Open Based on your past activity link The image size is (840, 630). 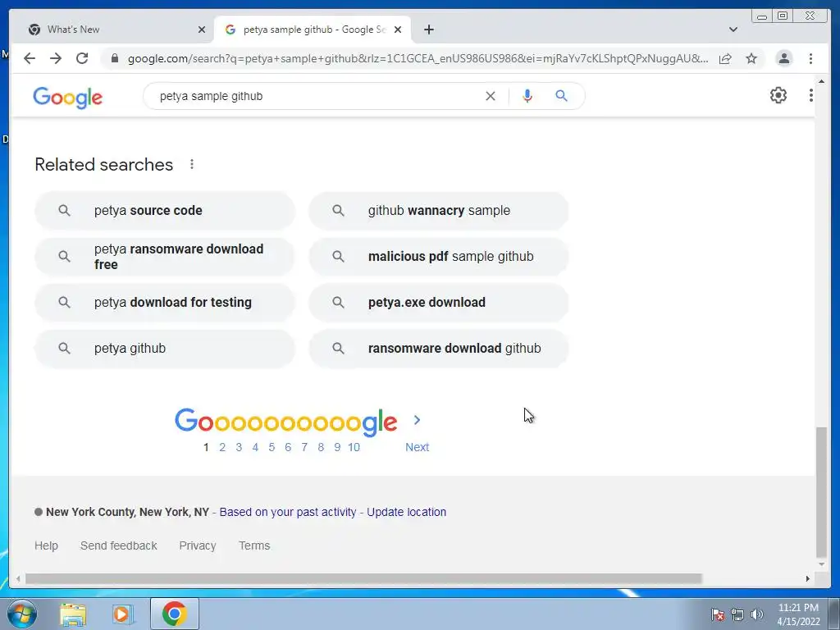pyautogui.click(x=288, y=512)
